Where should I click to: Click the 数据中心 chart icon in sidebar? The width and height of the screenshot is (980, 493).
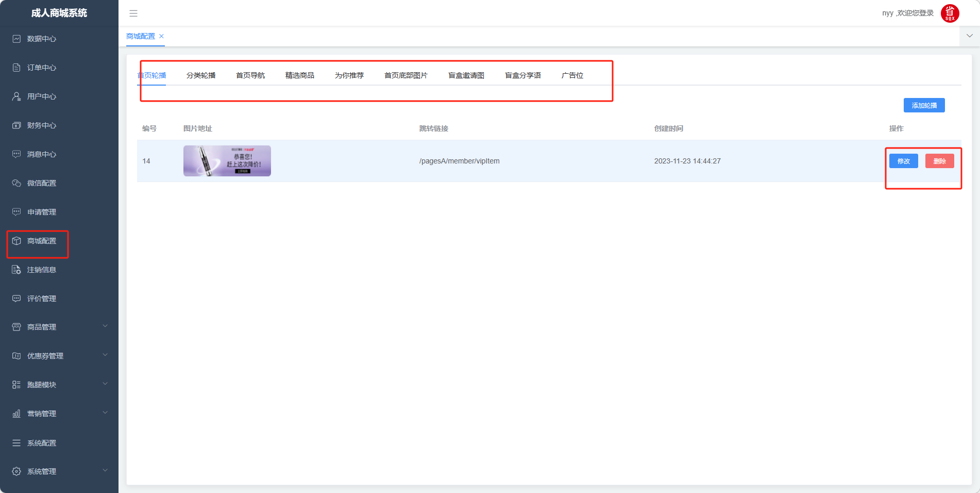point(16,39)
